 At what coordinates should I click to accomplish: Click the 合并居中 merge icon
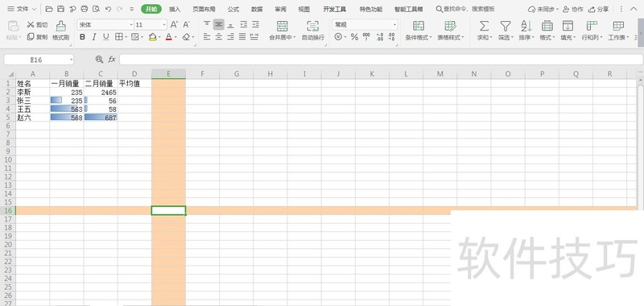tap(283, 27)
